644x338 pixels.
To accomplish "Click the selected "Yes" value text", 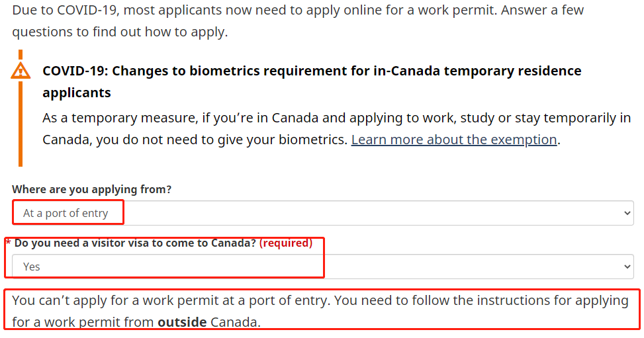I will tap(31, 267).
